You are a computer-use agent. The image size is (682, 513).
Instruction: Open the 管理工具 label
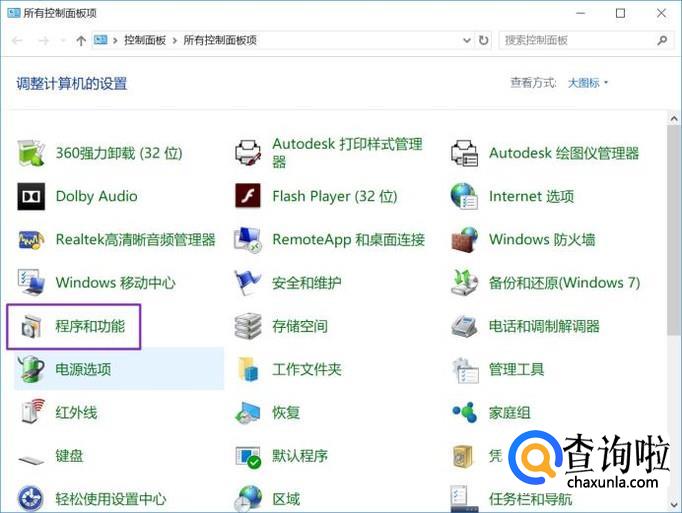pos(516,369)
